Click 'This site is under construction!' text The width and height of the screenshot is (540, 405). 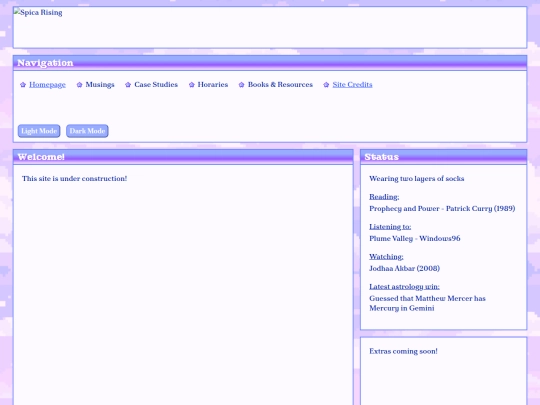click(74, 179)
